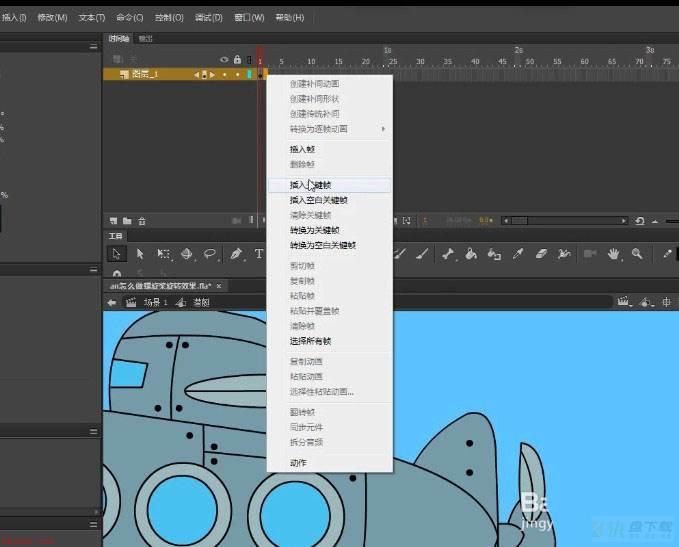Open the top left panel options menu

(x=93, y=46)
